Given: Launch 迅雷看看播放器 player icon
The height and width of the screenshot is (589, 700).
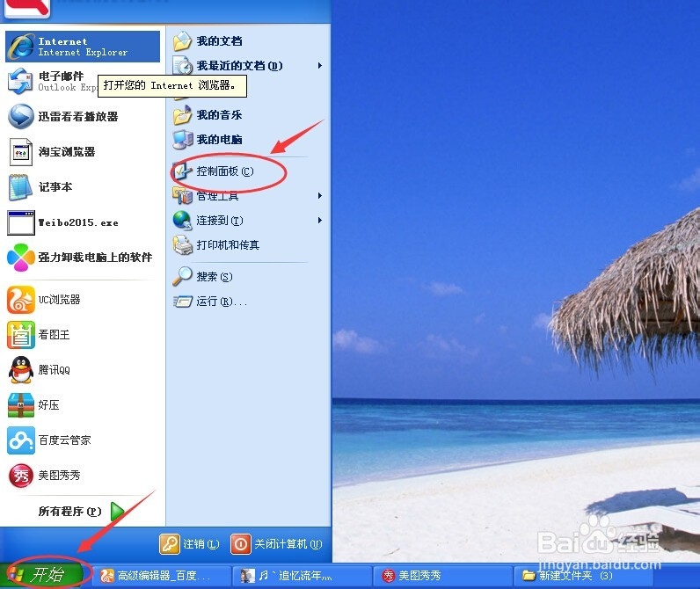Looking at the screenshot, I should click(x=20, y=116).
